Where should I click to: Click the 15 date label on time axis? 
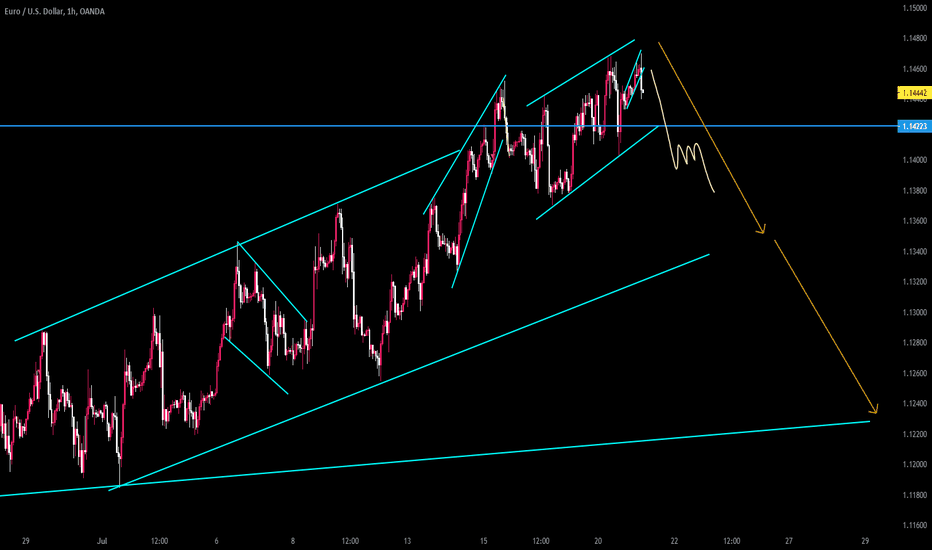(x=484, y=541)
